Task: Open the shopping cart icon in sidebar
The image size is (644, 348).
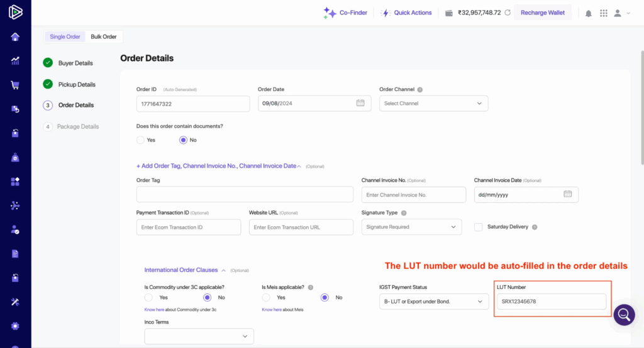Action: coord(15,85)
